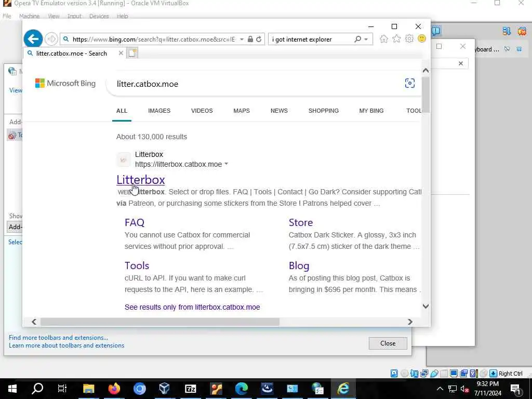
Task: Open Favorites star in Internet Explorer
Action: pyautogui.click(x=396, y=39)
